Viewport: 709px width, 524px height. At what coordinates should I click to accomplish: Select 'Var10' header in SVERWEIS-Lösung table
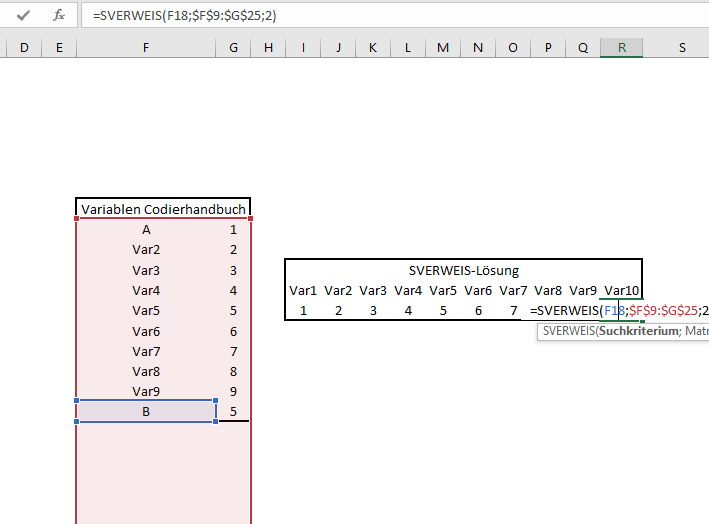pyautogui.click(x=622, y=290)
